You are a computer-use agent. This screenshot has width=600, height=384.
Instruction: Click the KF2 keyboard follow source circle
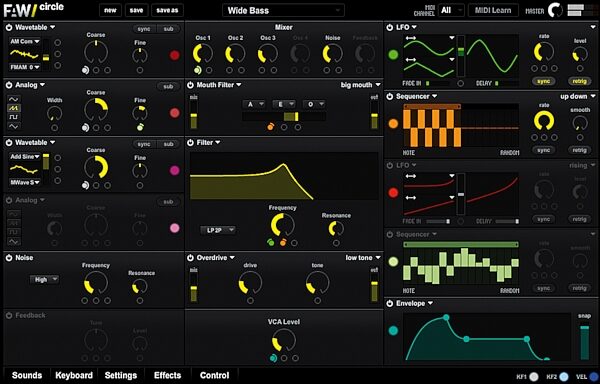click(x=563, y=377)
